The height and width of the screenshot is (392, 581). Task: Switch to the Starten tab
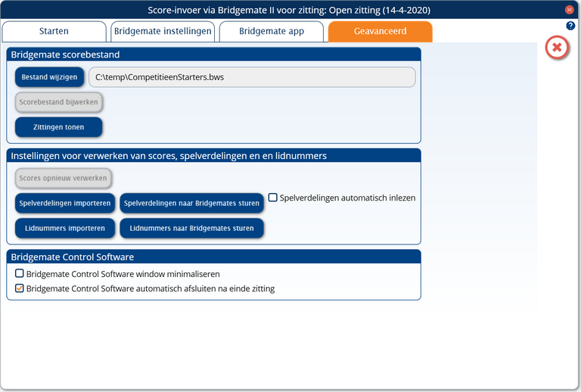pyautogui.click(x=54, y=32)
